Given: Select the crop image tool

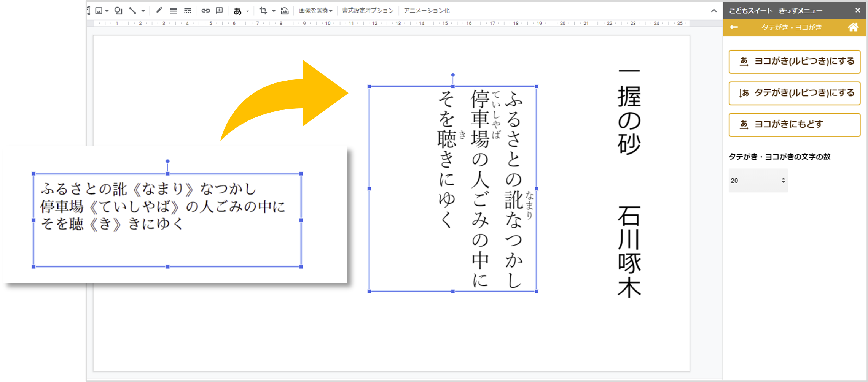Looking at the screenshot, I should pos(263,11).
